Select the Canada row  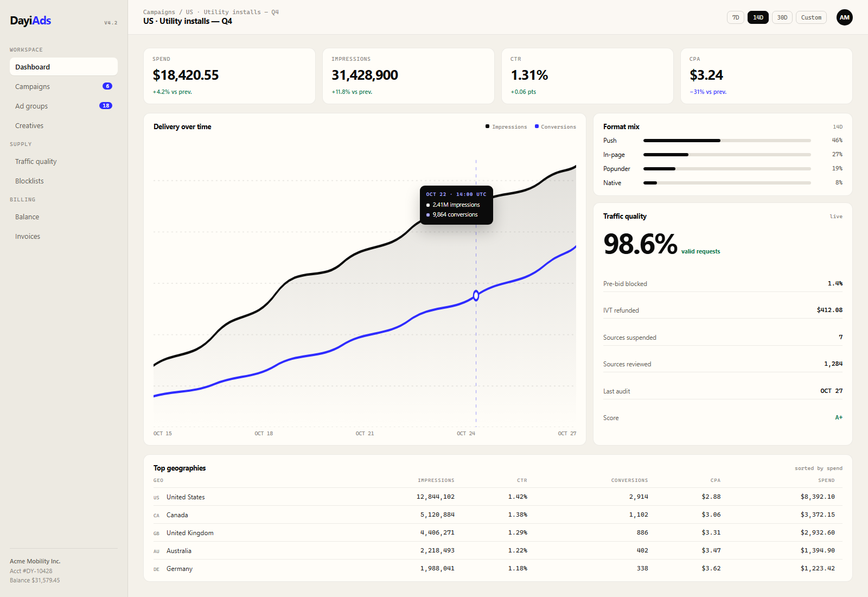point(498,515)
